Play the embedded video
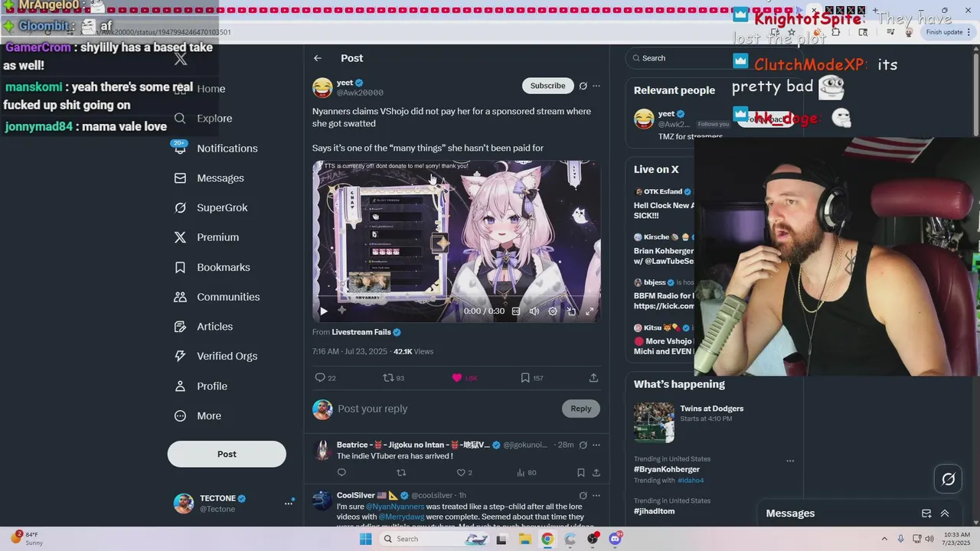The image size is (980, 551). pyautogui.click(x=323, y=311)
